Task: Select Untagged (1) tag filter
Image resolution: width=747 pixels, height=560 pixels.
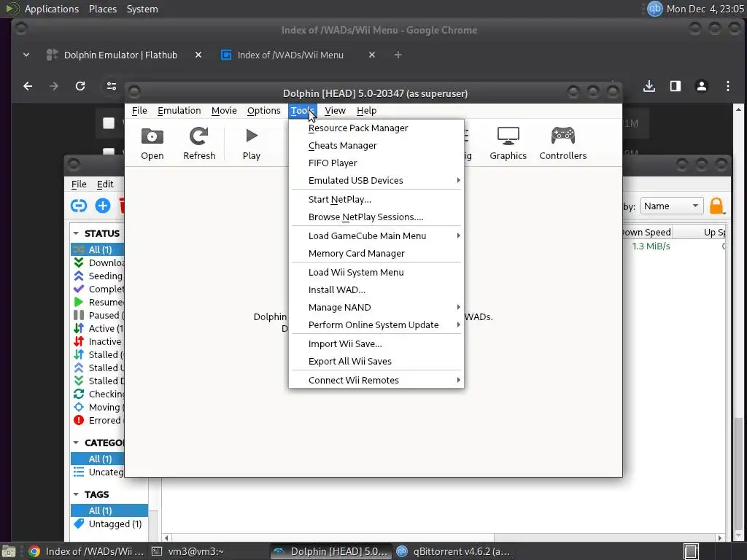Action: coord(109,524)
